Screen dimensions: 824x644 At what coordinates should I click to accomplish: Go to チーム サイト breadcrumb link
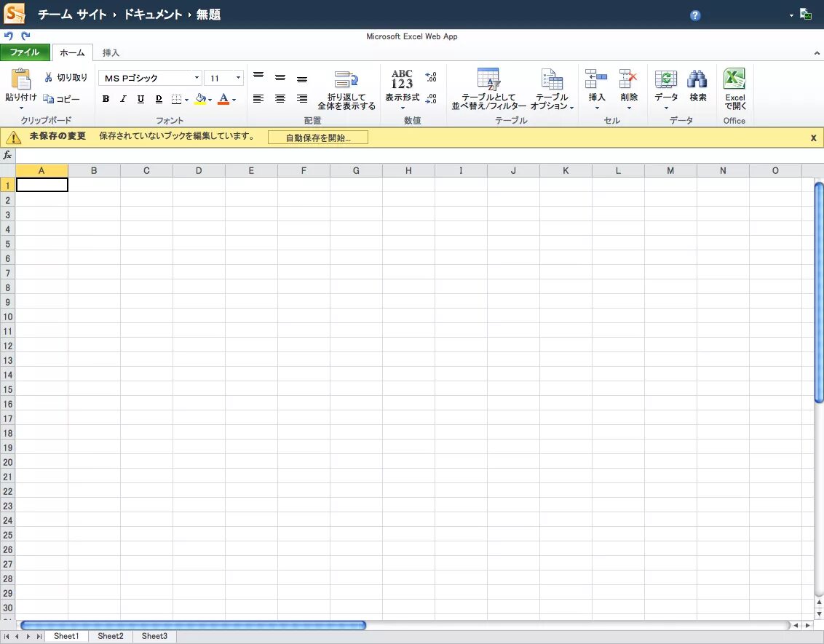pyautogui.click(x=72, y=14)
